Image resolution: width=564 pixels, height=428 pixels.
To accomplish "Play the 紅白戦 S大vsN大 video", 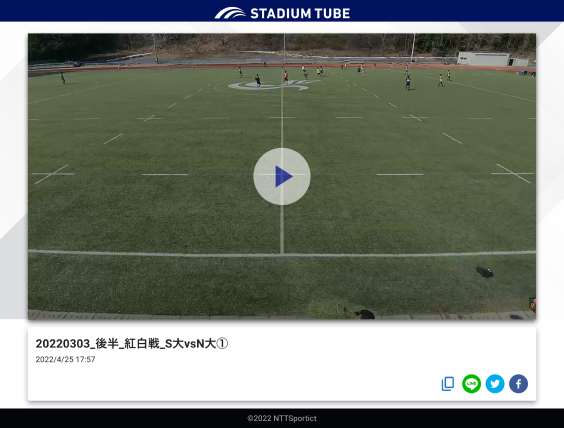I will [x=282, y=176].
